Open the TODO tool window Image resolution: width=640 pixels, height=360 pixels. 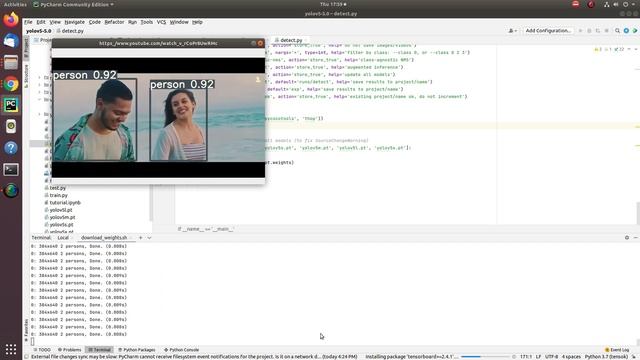tap(42, 350)
